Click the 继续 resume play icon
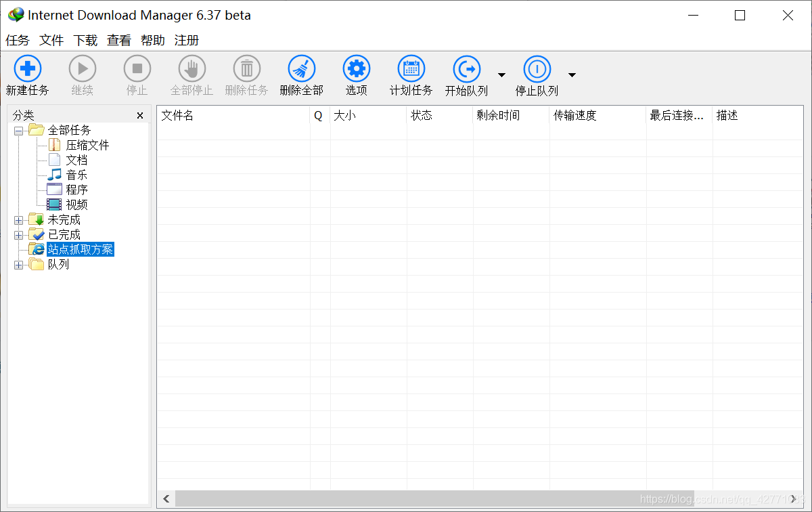This screenshot has width=812, height=512. 83,68
